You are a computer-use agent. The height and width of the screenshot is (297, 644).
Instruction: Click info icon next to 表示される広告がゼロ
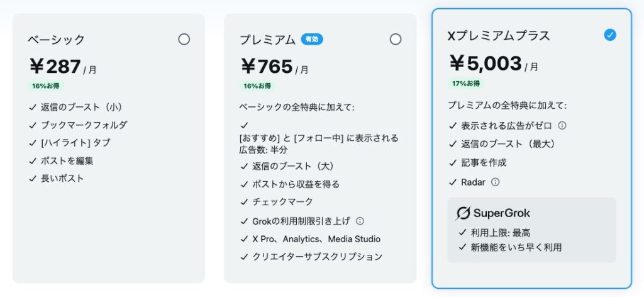tap(562, 125)
